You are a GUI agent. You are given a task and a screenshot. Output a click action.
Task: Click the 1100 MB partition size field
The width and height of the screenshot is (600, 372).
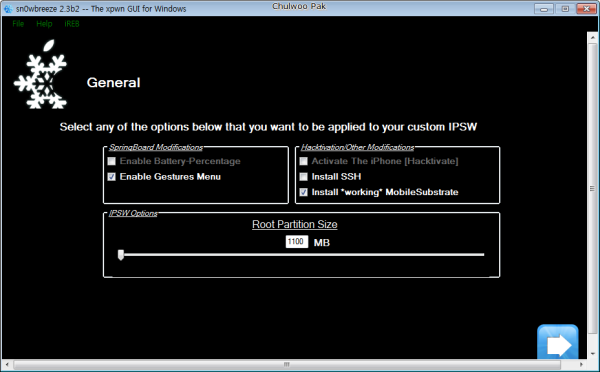coord(297,241)
